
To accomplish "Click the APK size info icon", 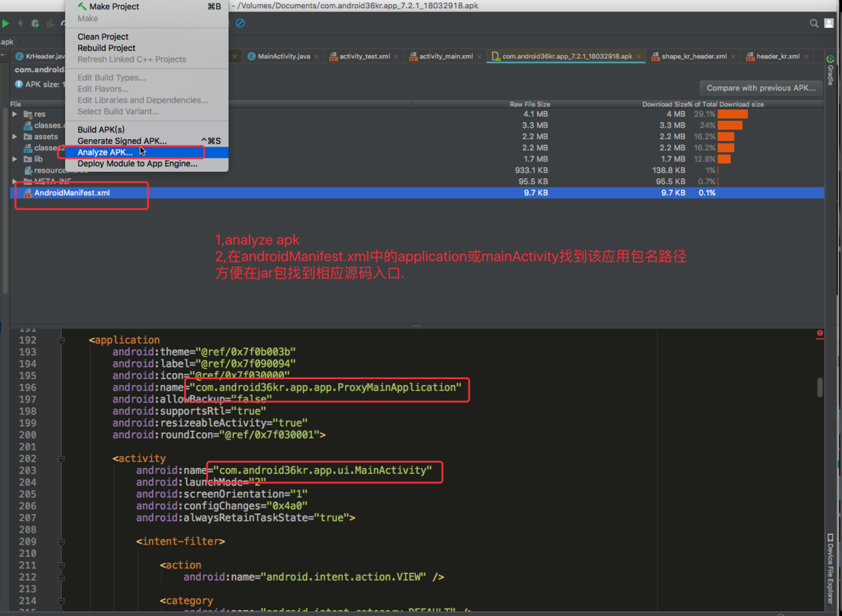I will (x=19, y=85).
